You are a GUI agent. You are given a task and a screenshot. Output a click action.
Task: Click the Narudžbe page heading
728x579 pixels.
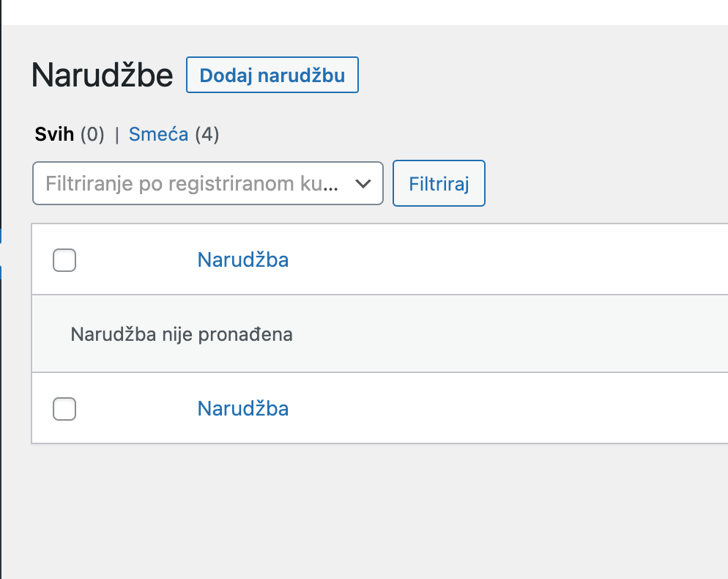pyautogui.click(x=102, y=74)
